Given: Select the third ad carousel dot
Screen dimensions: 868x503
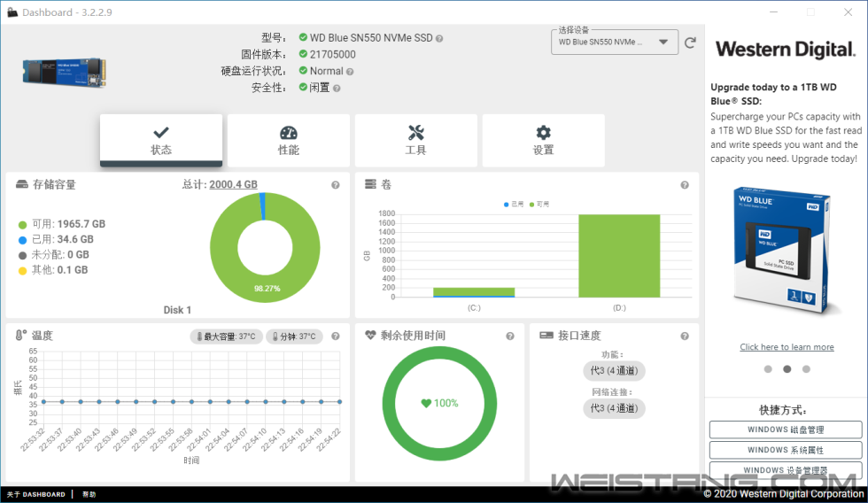Looking at the screenshot, I should pos(806,369).
